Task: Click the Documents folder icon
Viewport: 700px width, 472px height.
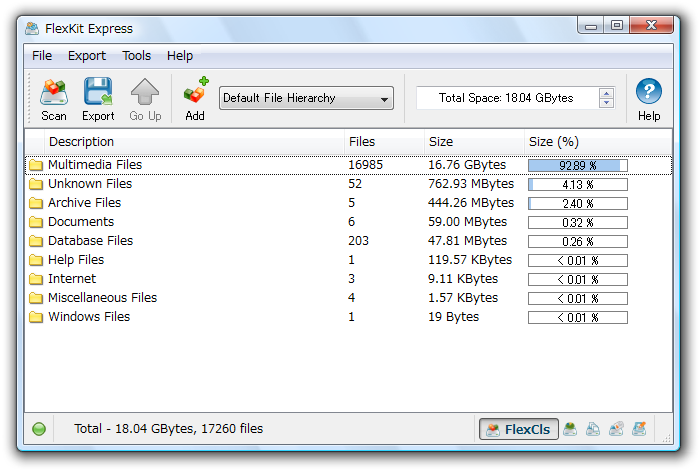Action: pyautogui.click(x=36, y=222)
